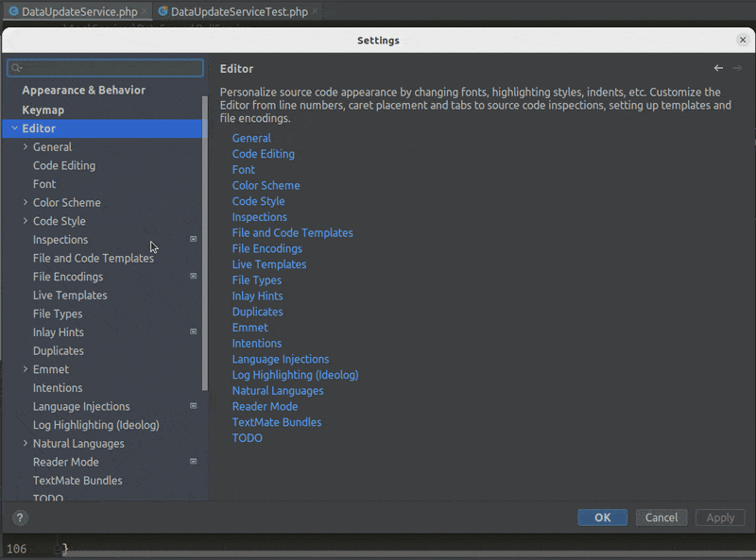Collapse the Editor tree node
Image resolution: width=756 pixels, height=560 pixels.
click(14, 128)
